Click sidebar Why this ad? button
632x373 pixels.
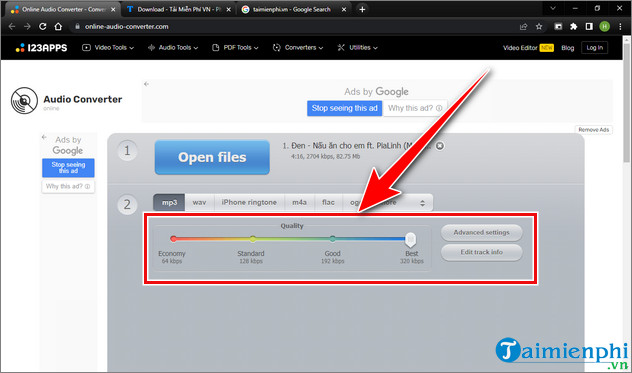tap(68, 186)
